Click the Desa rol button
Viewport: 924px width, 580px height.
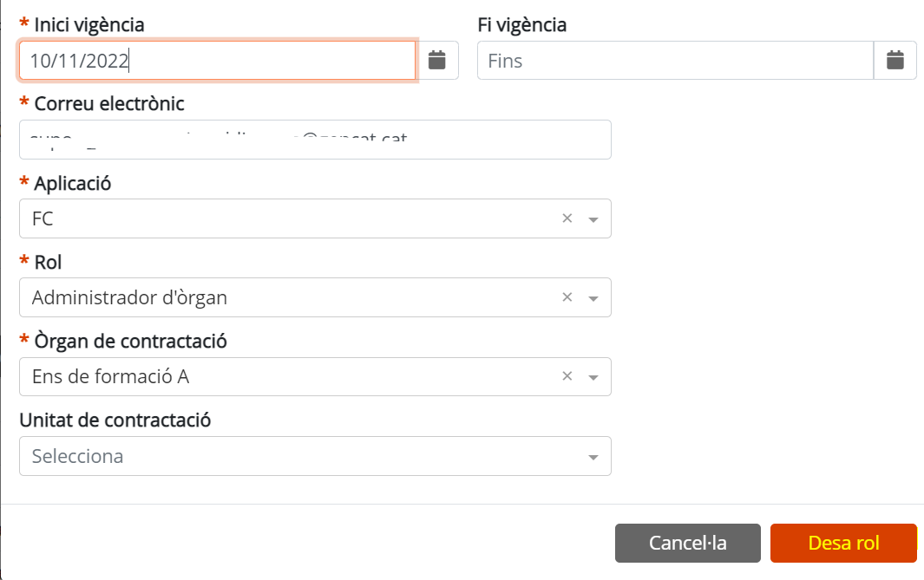[843, 543]
